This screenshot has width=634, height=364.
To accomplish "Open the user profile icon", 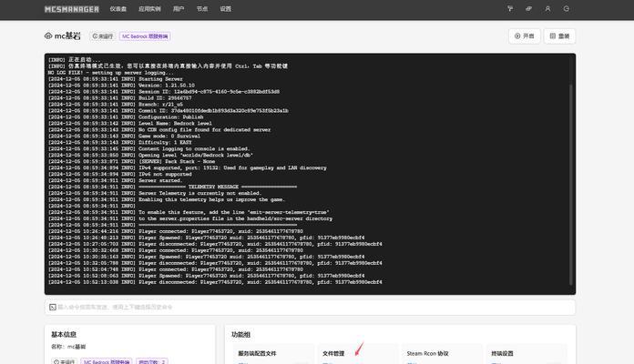I will tap(547, 8).
